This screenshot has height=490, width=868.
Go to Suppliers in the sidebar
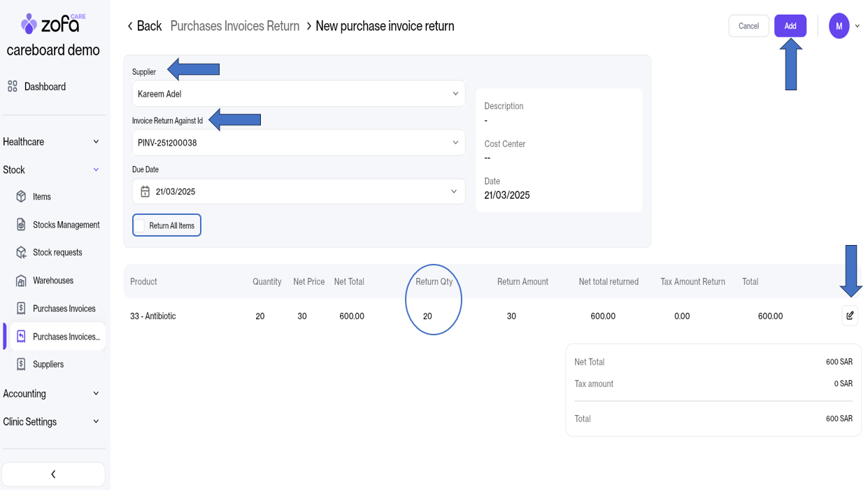48,365
